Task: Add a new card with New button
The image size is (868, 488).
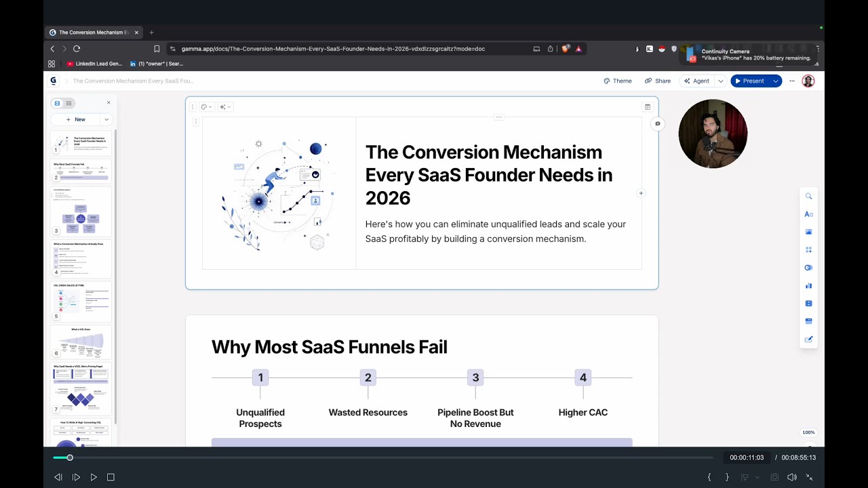Action: click(76, 119)
